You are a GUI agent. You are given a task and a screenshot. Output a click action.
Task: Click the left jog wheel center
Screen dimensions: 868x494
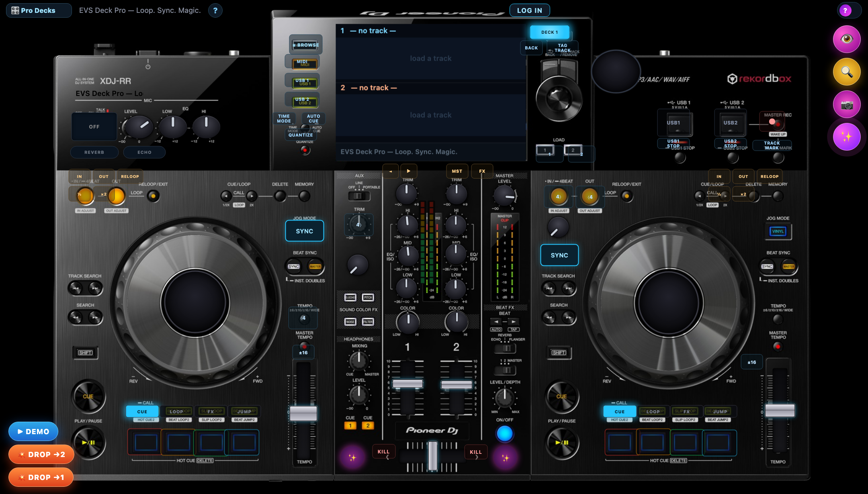(x=195, y=303)
